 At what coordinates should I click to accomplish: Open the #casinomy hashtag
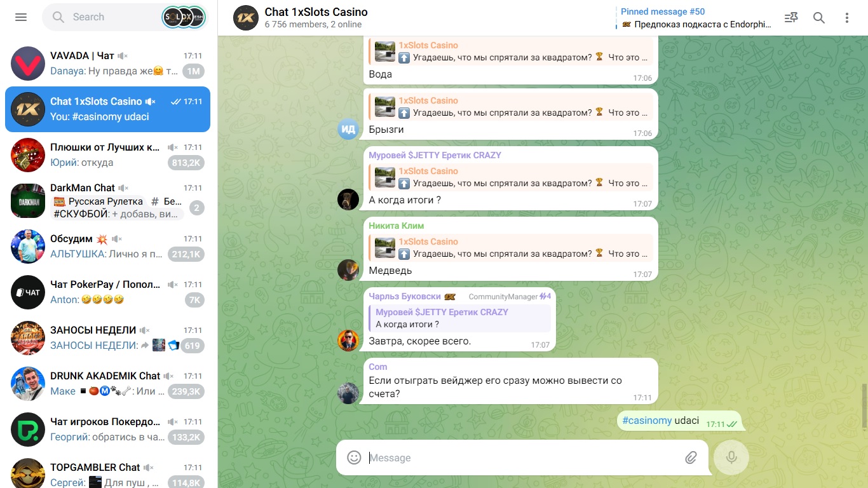point(647,421)
